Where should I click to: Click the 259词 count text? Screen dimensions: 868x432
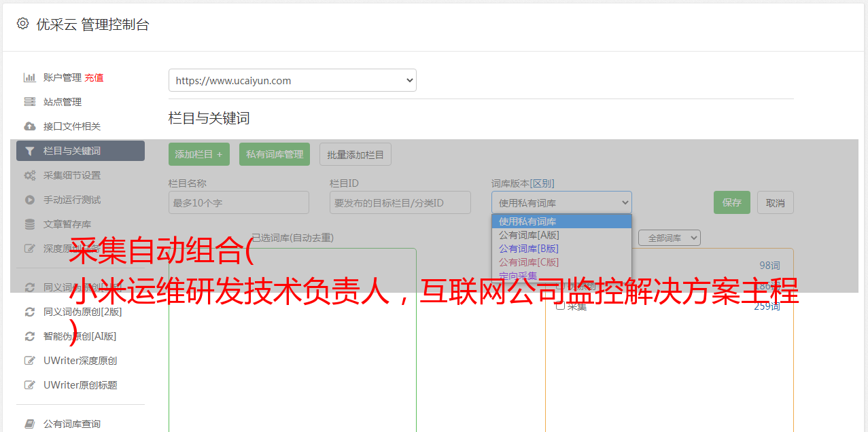click(767, 306)
